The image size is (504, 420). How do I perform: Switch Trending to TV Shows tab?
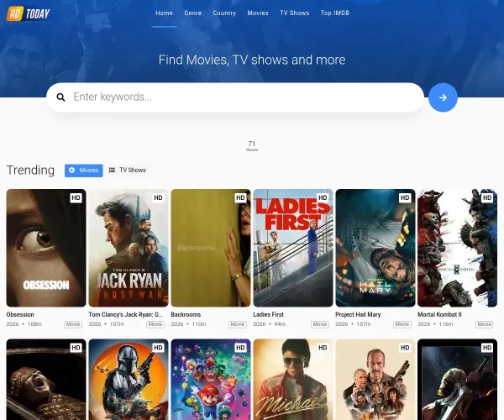click(128, 170)
